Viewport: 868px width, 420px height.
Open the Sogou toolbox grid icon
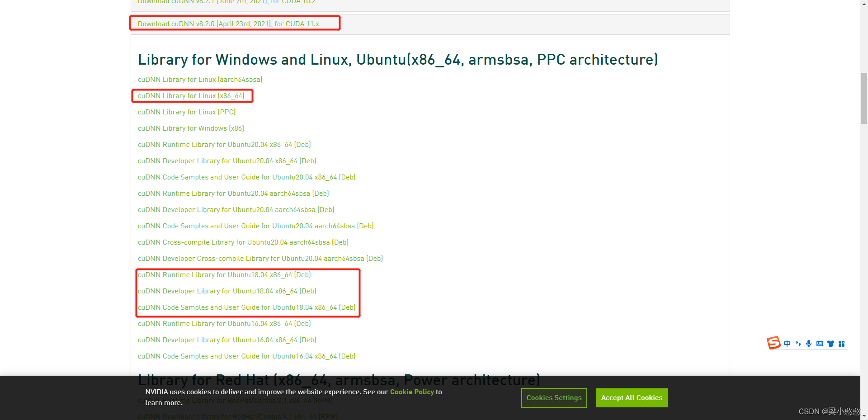[841, 344]
